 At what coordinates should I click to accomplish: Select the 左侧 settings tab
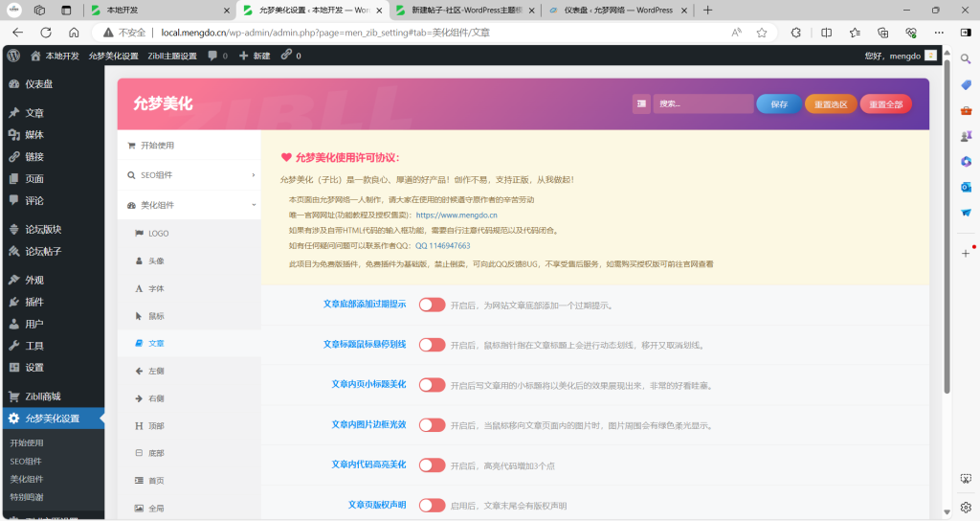(x=156, y=370)
